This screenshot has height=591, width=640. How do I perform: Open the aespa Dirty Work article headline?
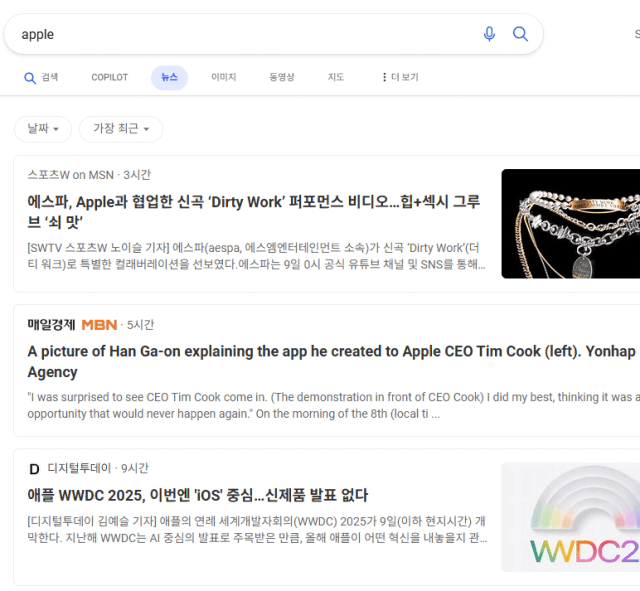[253, 212]
